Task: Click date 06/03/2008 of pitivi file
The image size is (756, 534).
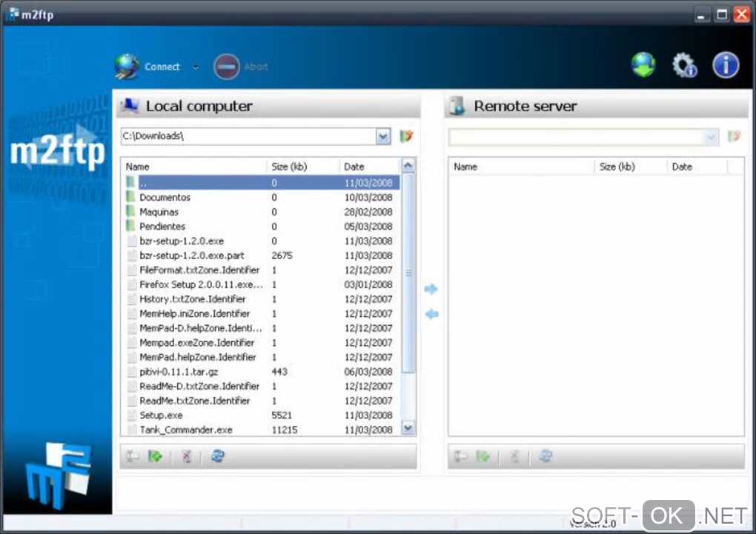Action: point(368,372)
